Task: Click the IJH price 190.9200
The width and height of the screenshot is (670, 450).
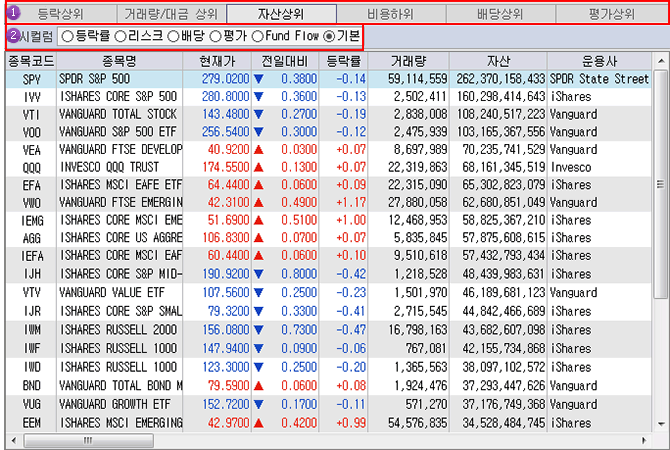Action: pyautogui.click(x=226, y=274)
